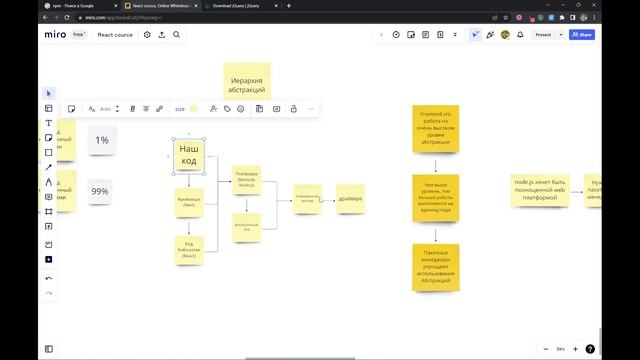Open the notifications bell
This screenshot has height=360, width=640.
[x=520, y=35]
